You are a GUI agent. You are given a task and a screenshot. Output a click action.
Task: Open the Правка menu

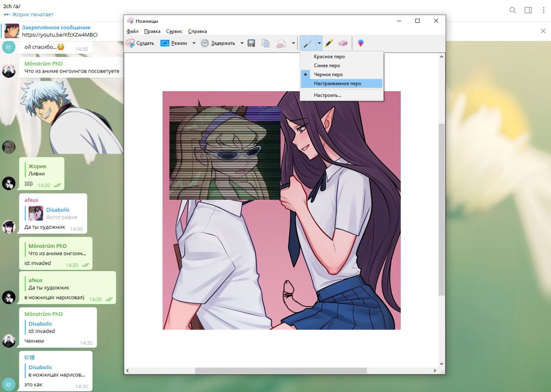[x=152, y=31]
